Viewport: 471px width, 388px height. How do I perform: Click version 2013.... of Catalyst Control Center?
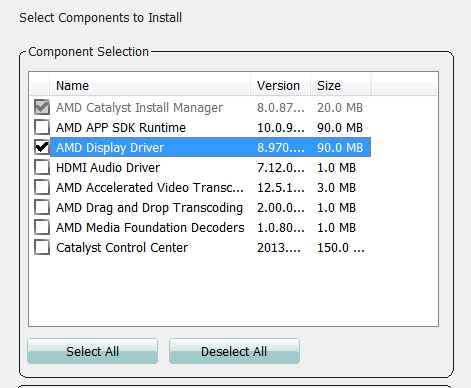pyautogui.click(x=279, y=248)
